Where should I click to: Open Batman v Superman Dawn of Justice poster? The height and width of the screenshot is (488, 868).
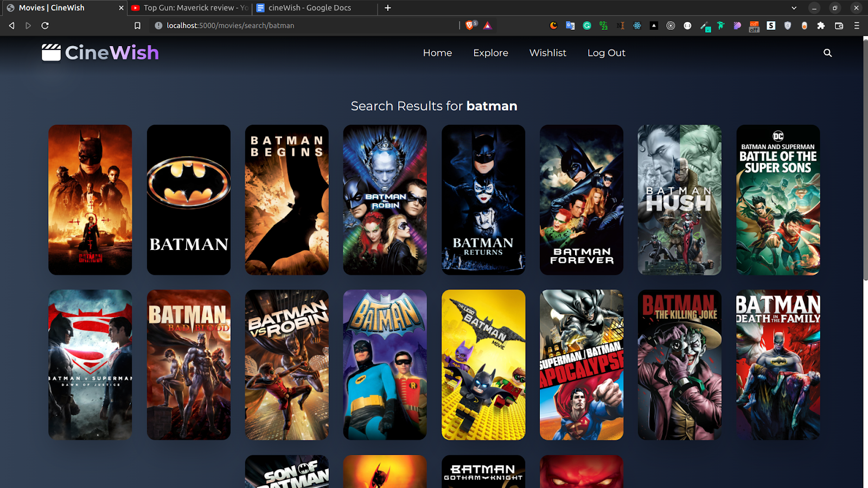pos(90,365)
